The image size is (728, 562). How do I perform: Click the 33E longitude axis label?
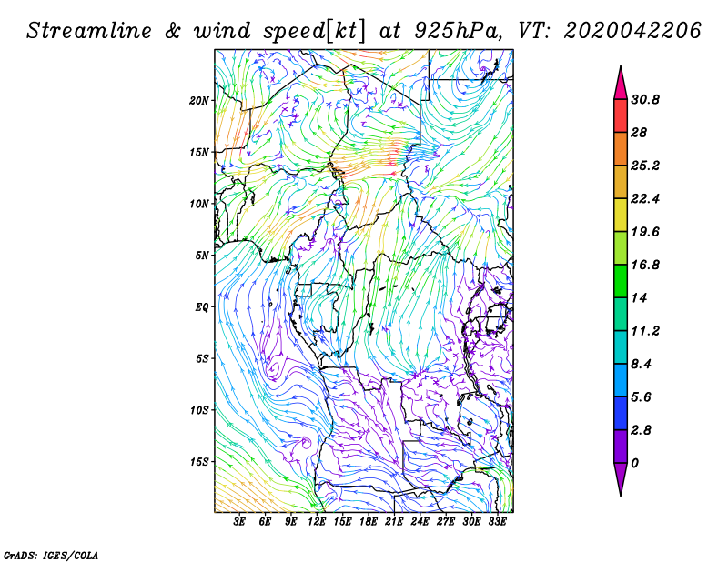click(x=497, y=523)
